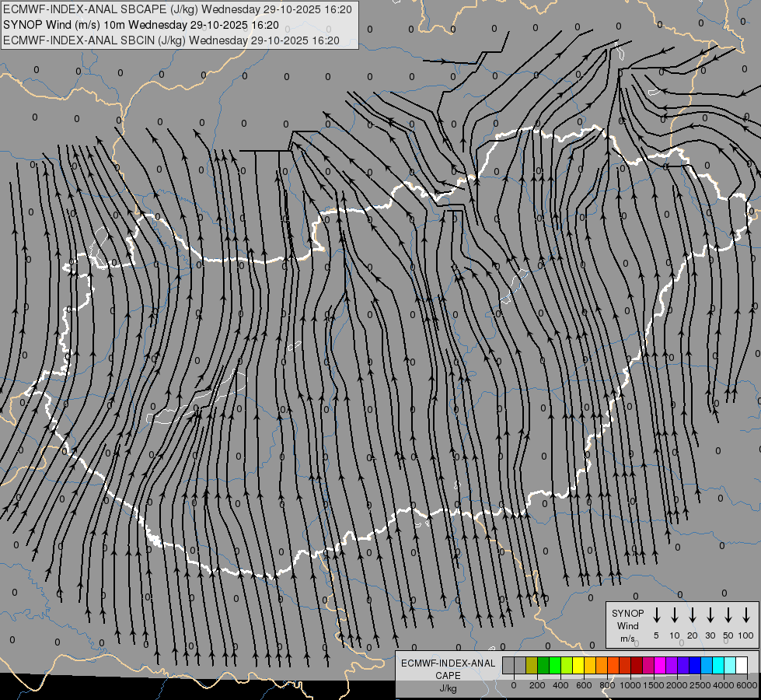
Task: Click the ECMWF-INDEX-ANAL label in CAPE legend
Action: (x=448, y=663)
